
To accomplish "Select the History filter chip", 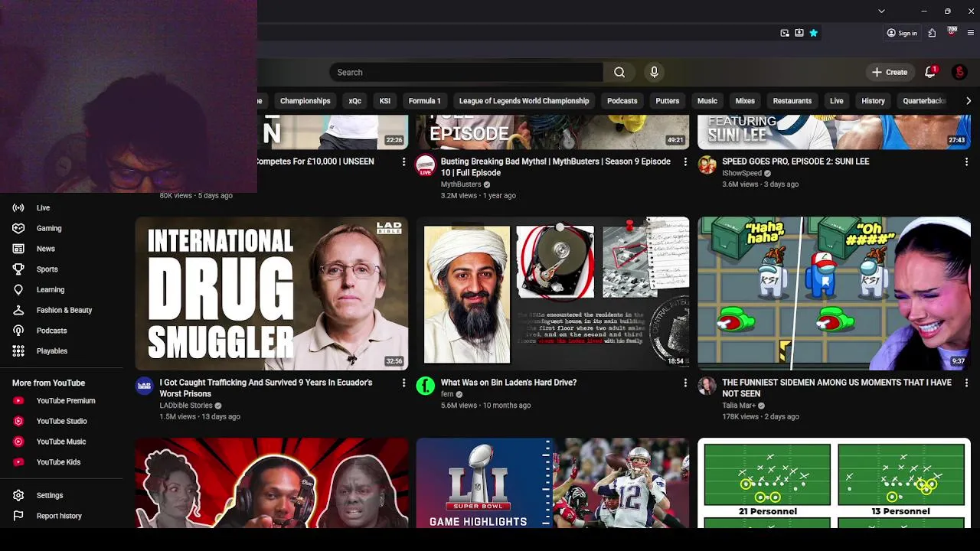I will 873,101.
